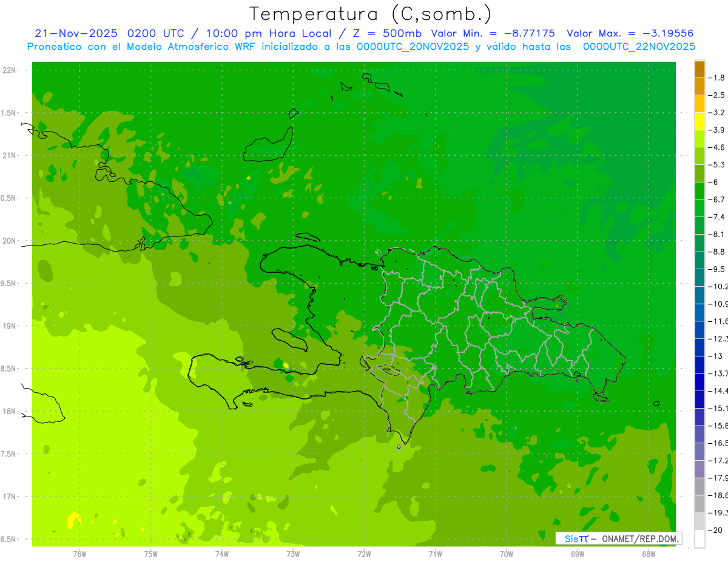Click the '17N' latitude axis label
This screenshot has width=728, height=562.
click(9, 497)
